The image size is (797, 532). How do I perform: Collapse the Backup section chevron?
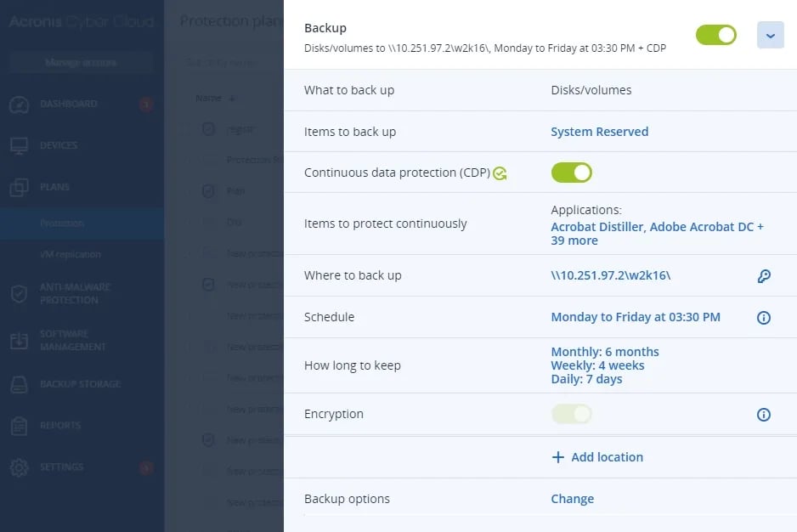pyautogui.click(x=770, y=36)
